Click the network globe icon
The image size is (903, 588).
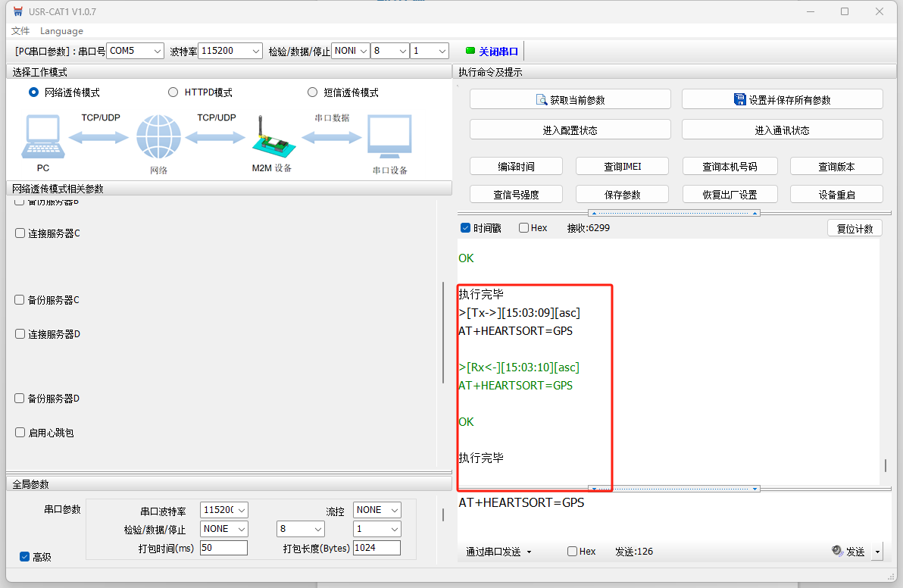[x=158, y=136]
